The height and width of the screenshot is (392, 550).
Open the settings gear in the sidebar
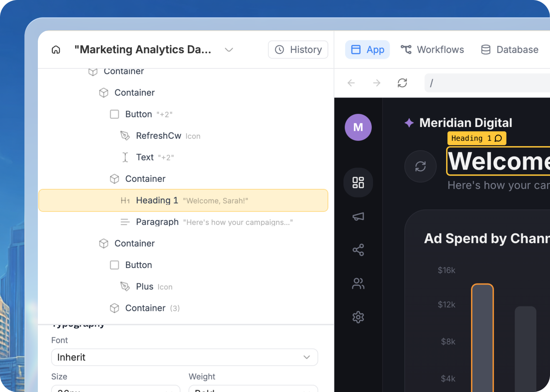(358, 317)
